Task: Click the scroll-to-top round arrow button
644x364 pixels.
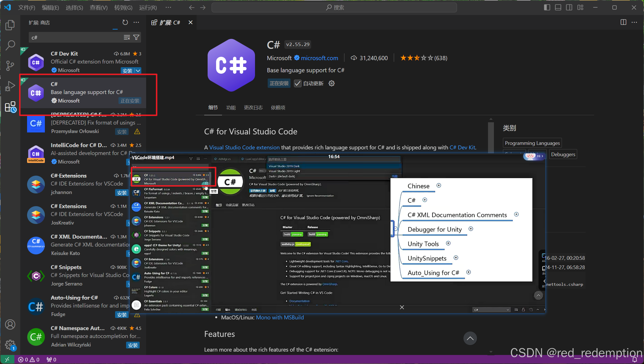Action: (x=470, y=338)
